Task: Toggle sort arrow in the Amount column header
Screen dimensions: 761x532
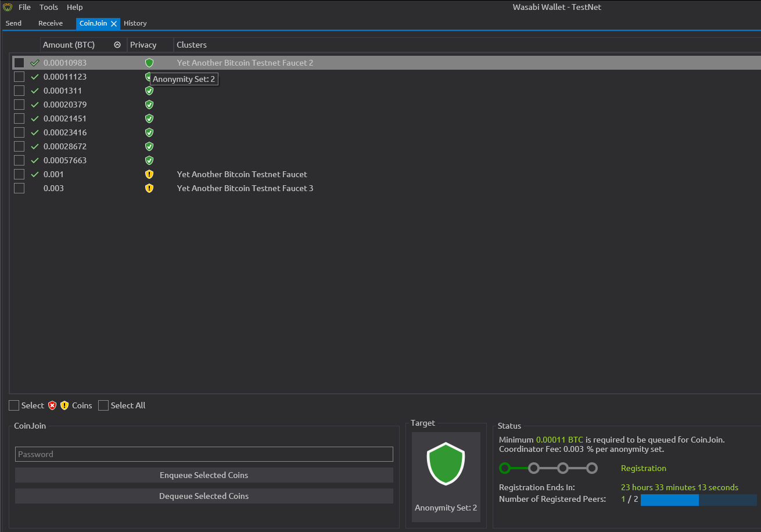Action: pyautogui.click(x=117, y=45)
